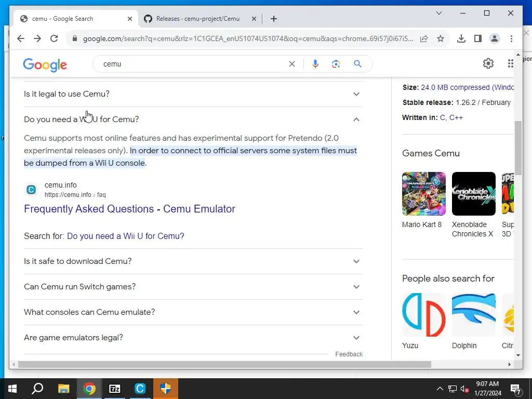Click the 'People also search for' heading
Screen dimensions: 532x399
click(448, 278)
